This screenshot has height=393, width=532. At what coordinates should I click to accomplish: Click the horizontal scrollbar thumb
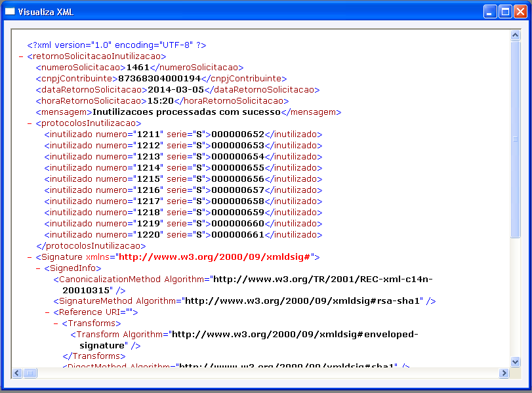[x=30, y=373]
